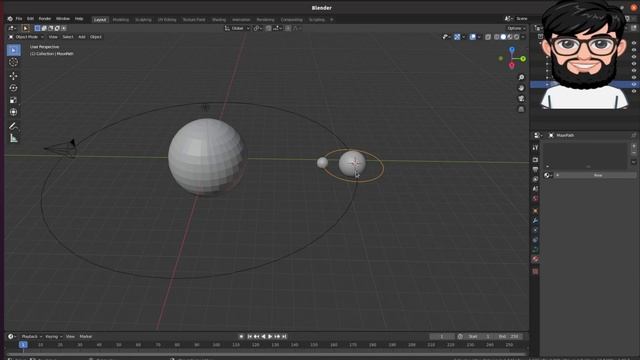The width and height of the screenshot is (640, 360).
Task: Click the current frame number field
Action: tap(442, 336)
